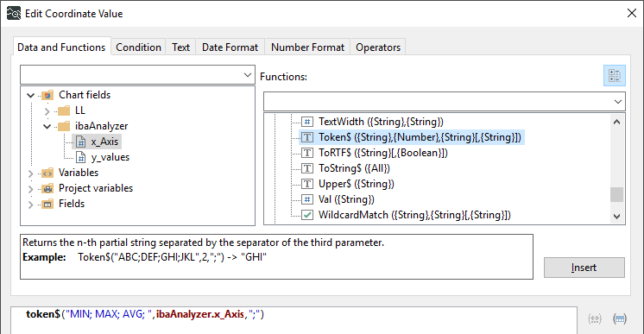This screenshot has width=644, height=334.
Task: Select the Upper$ ({String}) function
Action: point(357,184)
